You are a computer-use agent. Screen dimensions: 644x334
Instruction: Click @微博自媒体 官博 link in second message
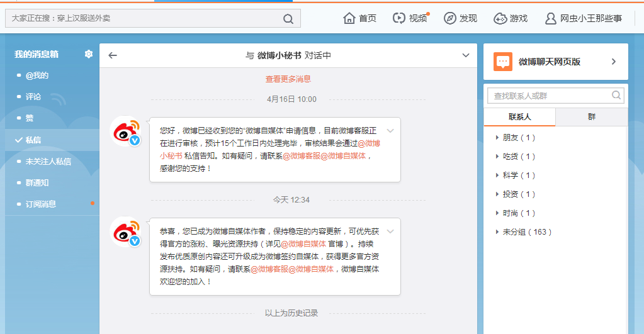pyautogui.click(x=303, y=244)
